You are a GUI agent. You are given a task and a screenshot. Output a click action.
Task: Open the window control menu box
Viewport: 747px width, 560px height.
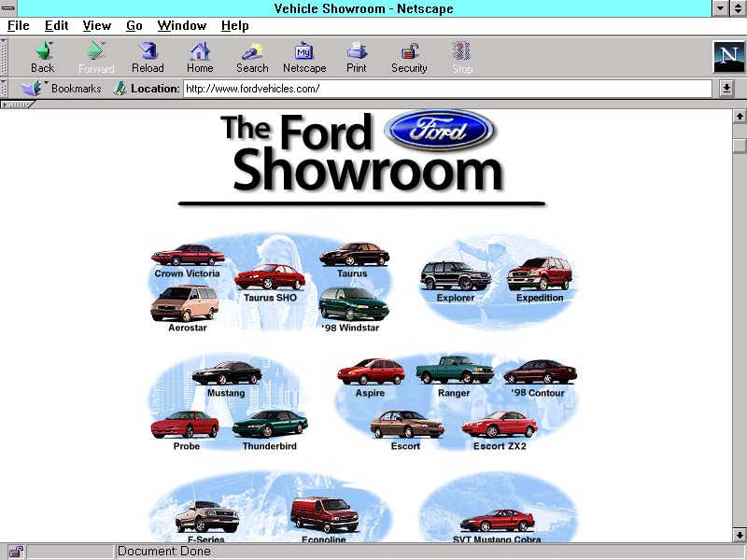point(8,8)
